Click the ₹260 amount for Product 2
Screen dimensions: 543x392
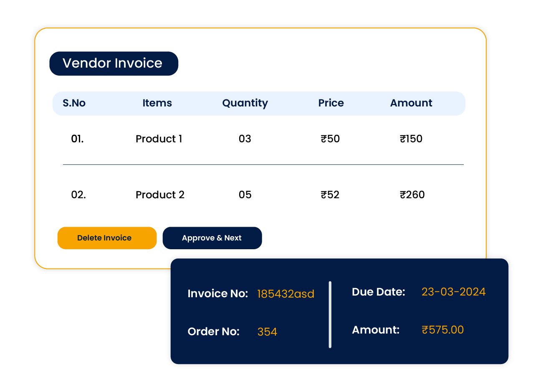coord(412,195)
